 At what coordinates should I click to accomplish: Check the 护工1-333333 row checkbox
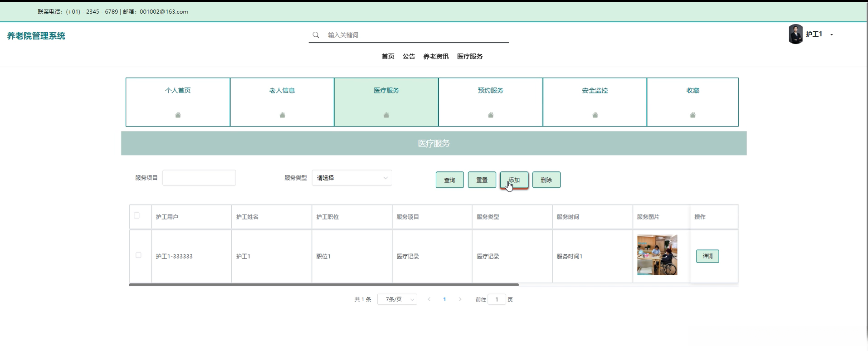coord(138,255)
